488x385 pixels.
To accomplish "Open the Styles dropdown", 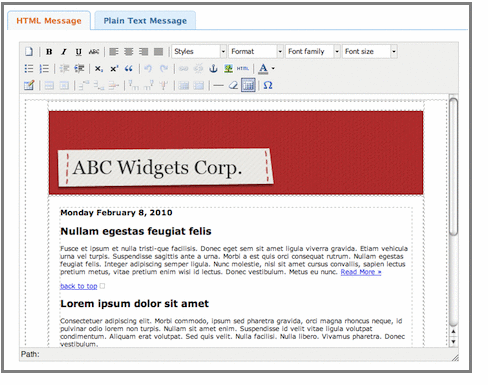I will [199, 52].
